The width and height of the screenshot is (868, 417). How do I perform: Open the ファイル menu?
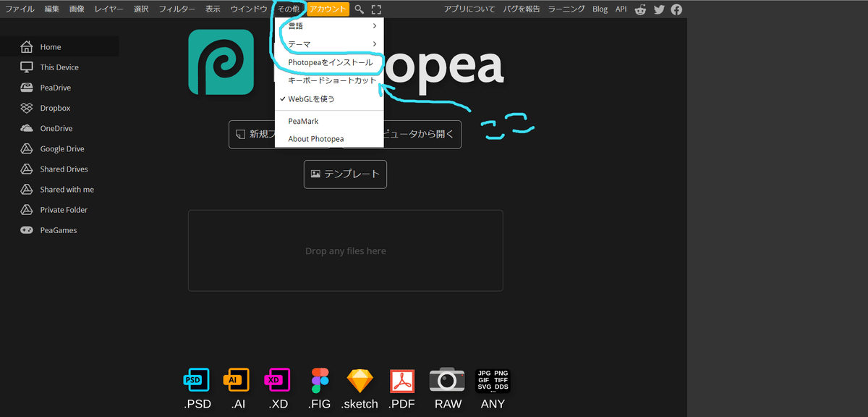click(20, 9)
